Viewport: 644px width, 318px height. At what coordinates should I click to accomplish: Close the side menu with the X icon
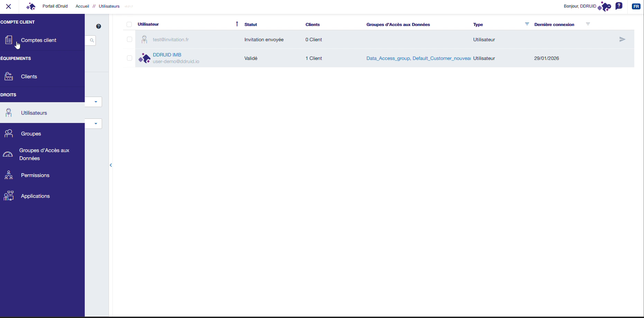(9, 6)
